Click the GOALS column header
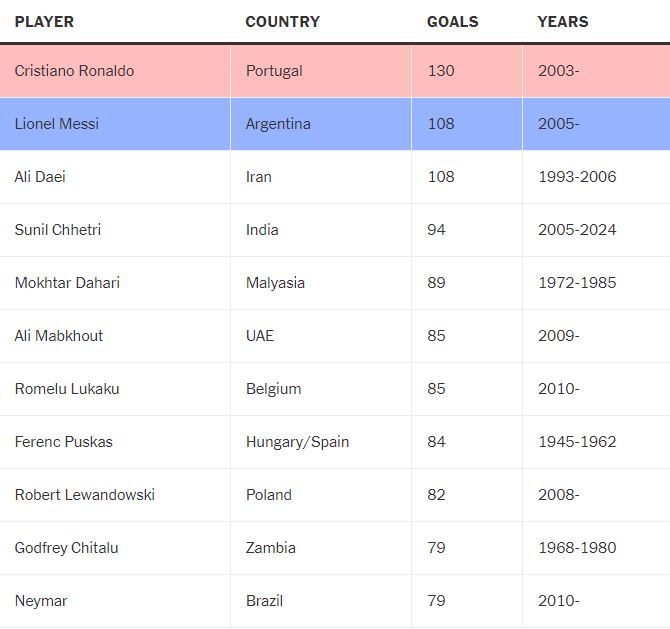Image resolution: width=670 pixels, height=629 pixels. pos(452,21)
